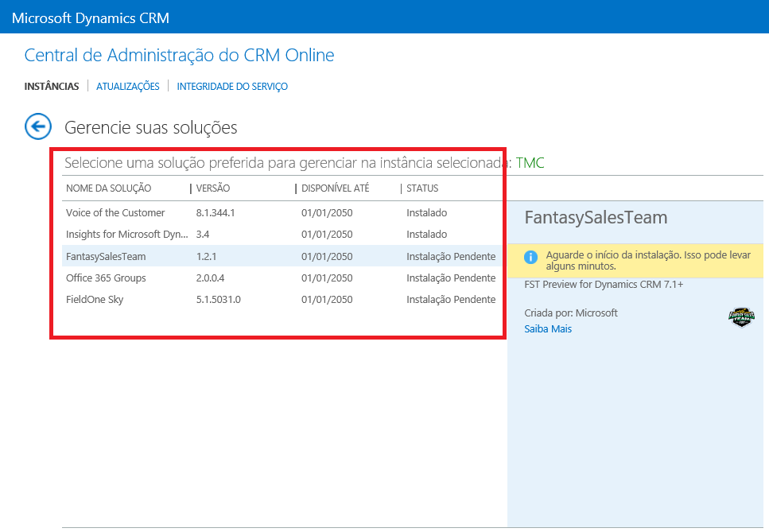Sort by Status column header
This screenshot has height=532, width=769.
422,188
